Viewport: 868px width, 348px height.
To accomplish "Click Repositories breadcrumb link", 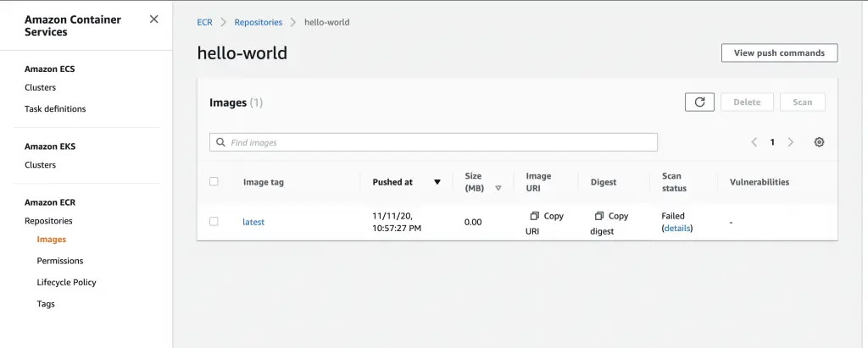I will pos(258,22).
